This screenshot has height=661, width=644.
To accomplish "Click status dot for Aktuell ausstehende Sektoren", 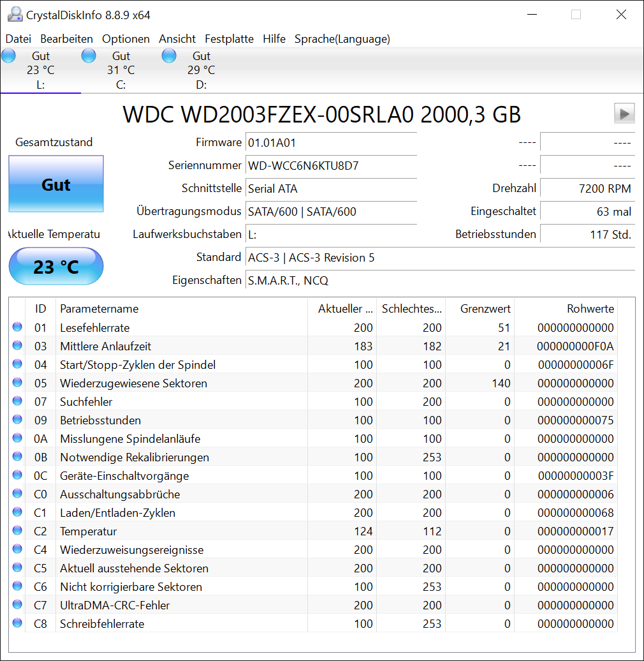I will pyautogui.click(x=17, y=567).
